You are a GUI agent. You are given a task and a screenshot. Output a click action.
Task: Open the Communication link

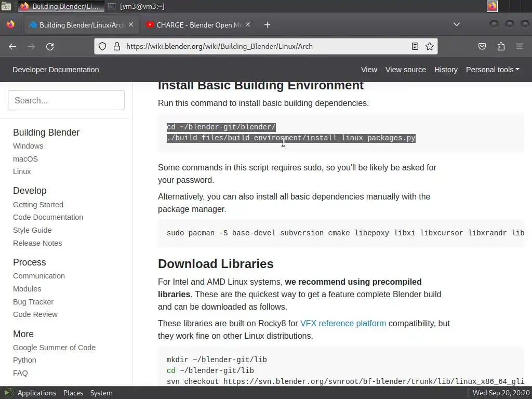(38, 276)
